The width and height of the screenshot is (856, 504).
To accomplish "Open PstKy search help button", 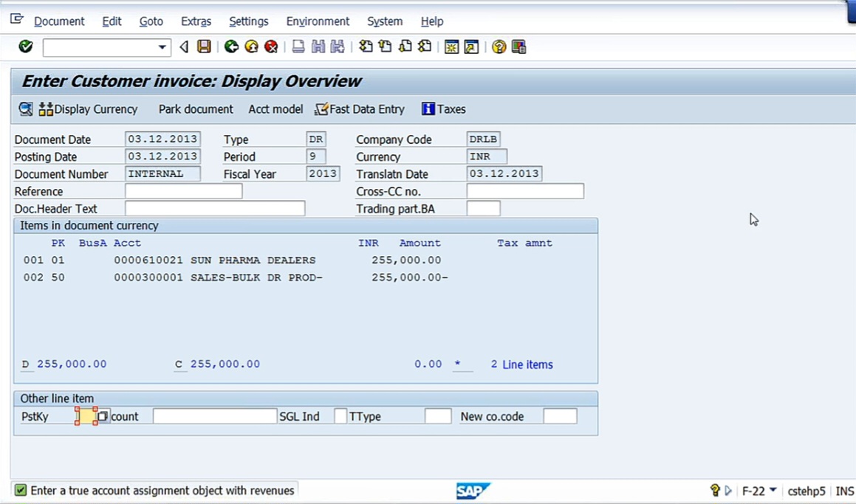I will click(102, 416).
